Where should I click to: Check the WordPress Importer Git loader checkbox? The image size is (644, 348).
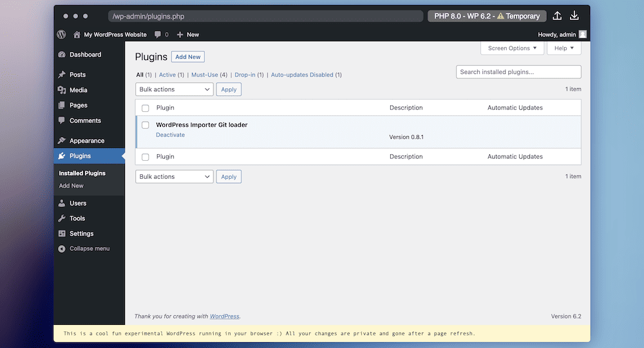coord(146,125)
